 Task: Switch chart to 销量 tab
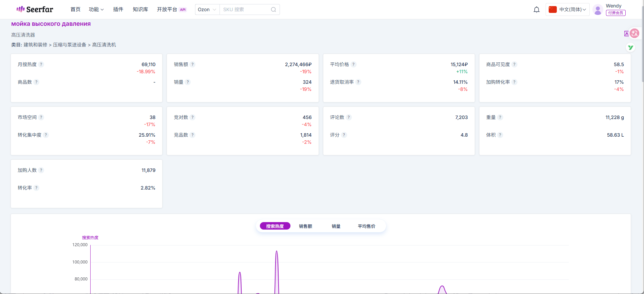click(336, 226)
